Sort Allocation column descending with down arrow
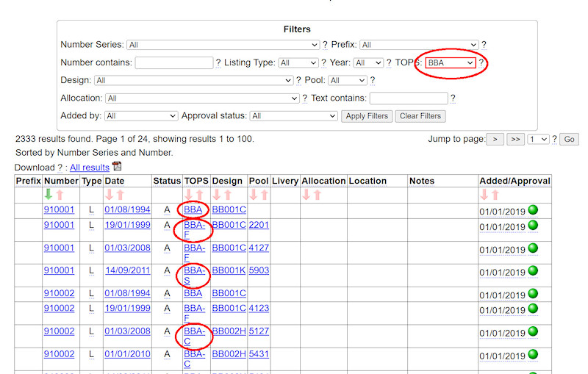Image resolution: width=588 pixels, height=374 pixels. pos(307,195)
